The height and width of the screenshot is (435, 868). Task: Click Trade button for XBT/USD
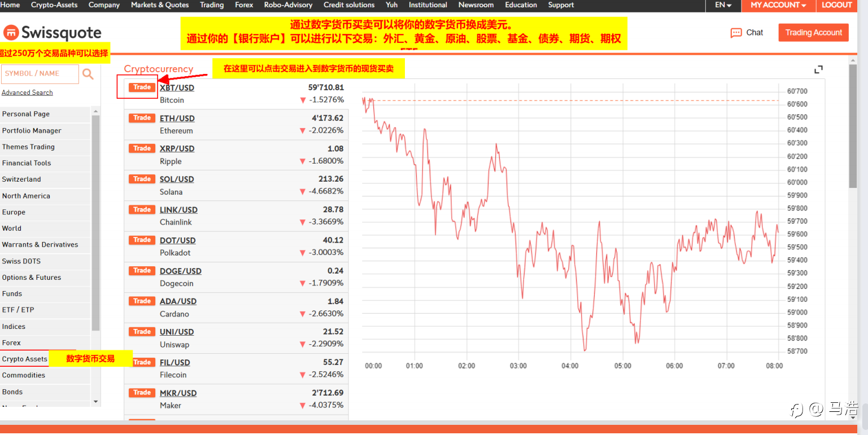coord(142,87)
